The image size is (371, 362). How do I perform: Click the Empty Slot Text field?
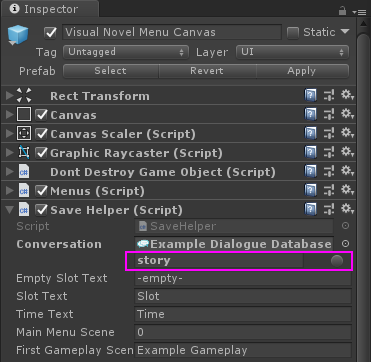pos(243,278)
